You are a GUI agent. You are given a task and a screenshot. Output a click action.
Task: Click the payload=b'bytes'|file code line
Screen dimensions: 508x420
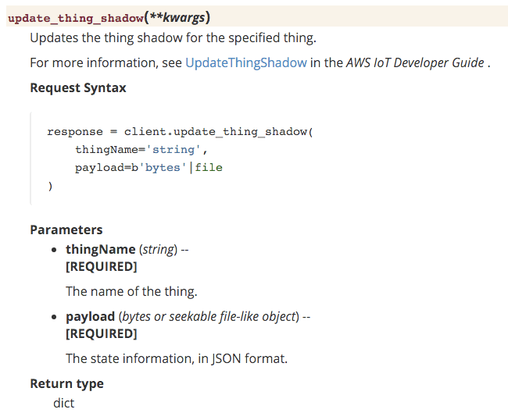tap(148, 168)
